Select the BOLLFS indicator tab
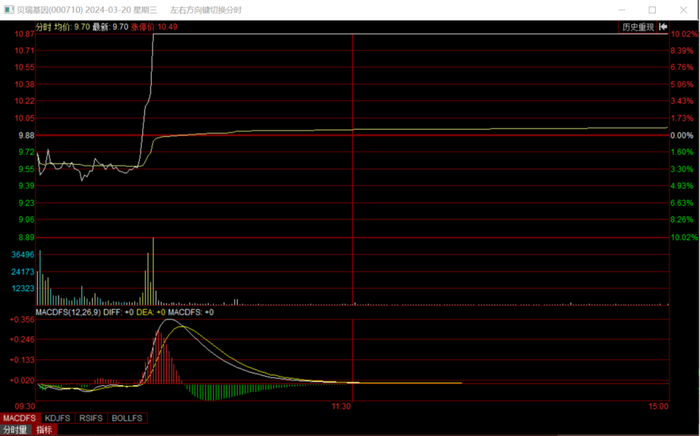The height and width of the screenshot is (436, 700). 127,418
